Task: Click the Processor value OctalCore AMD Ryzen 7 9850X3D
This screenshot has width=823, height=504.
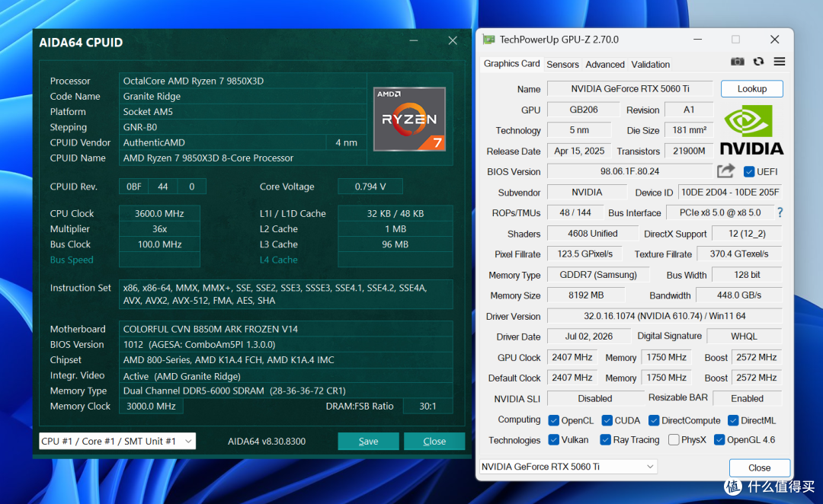Action: click(243, 81)
